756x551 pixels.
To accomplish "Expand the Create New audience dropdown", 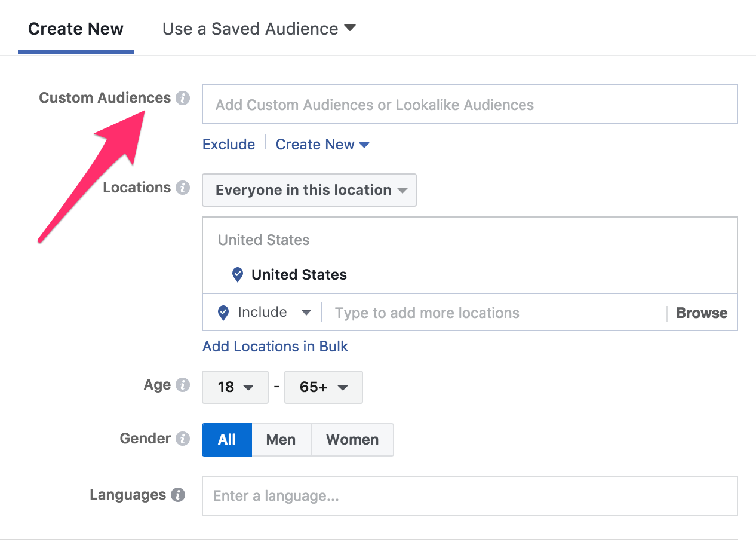I will click(322, 144).
